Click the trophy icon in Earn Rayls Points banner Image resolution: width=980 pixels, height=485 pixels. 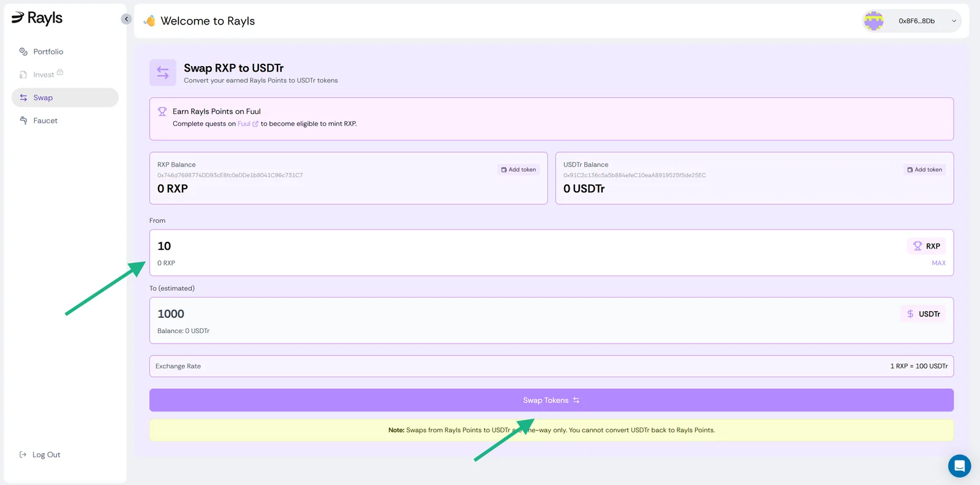coord(162,111)
